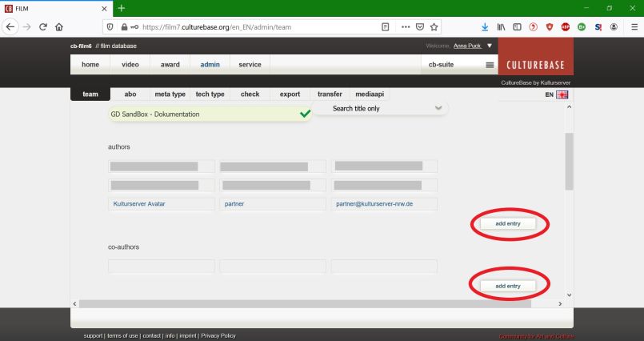Toggle reader view icon in the address bar
The image size is (644, 341).
[386, 25]
